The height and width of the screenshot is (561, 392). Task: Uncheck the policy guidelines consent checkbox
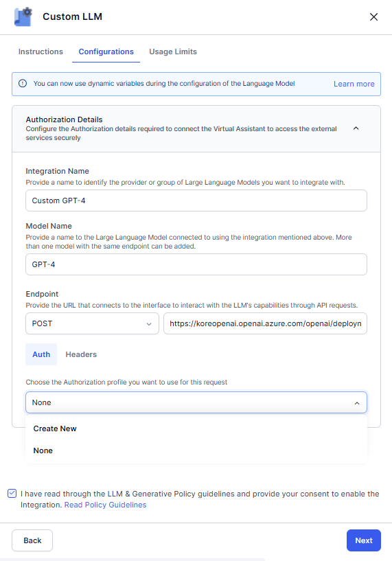pyautogui.click(x=12, y=494)
